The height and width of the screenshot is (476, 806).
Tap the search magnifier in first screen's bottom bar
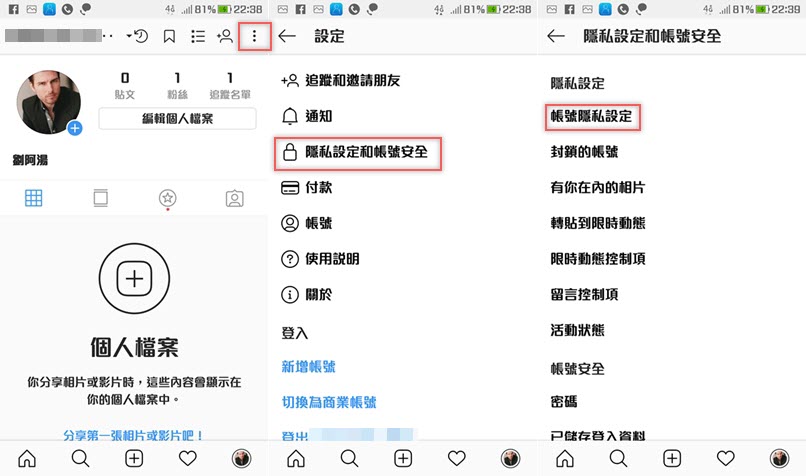click(81, 458)
